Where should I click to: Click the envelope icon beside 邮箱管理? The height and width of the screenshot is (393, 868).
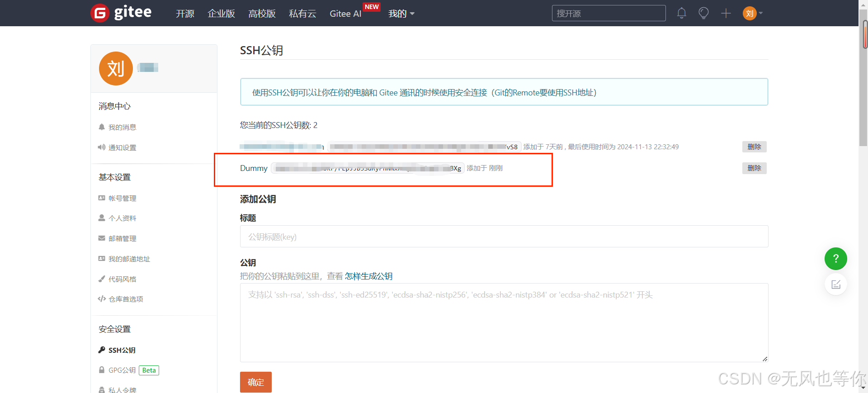pyautogui.click(x=102, y=238)
